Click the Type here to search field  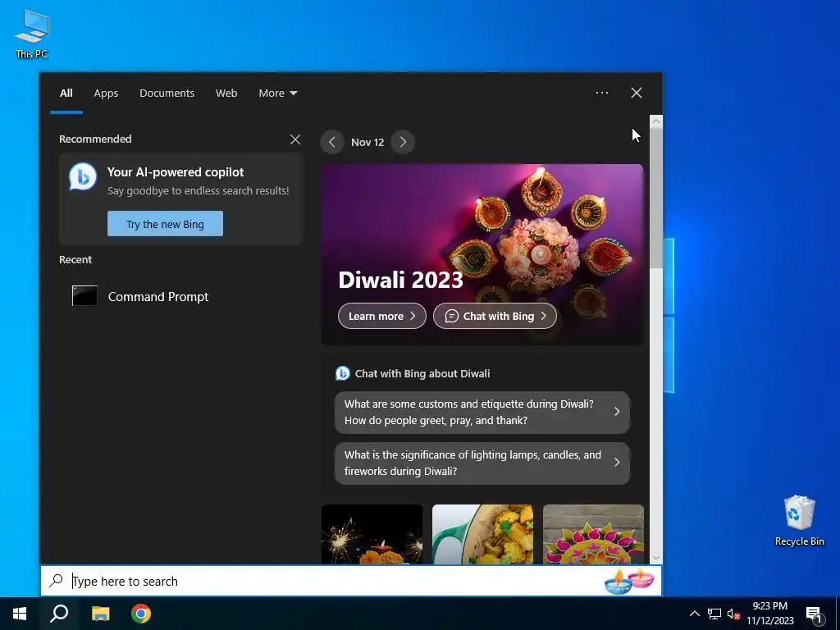[x=351, y=581]
